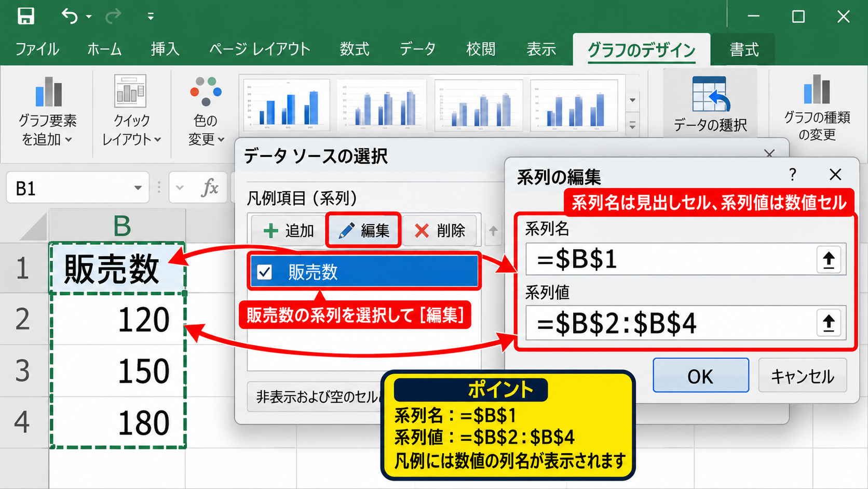Select row 3 header
868x489 pixels.
click(x=24, y=371)
